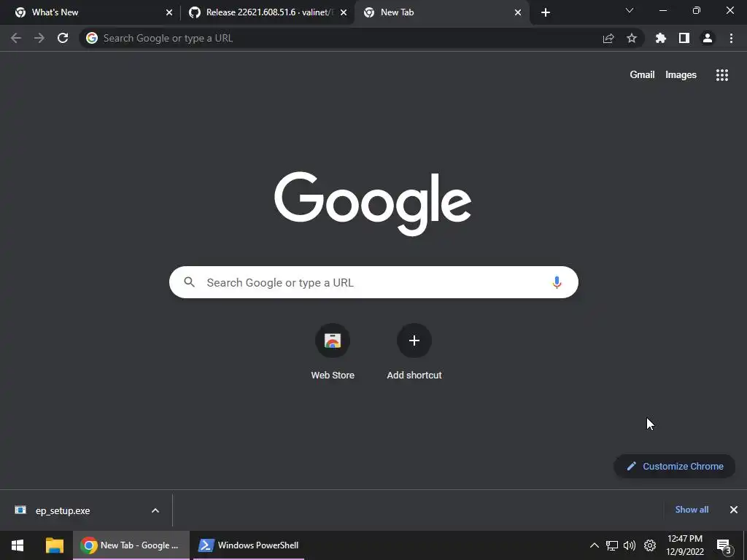Click the Chrome taskbar button

131,545
